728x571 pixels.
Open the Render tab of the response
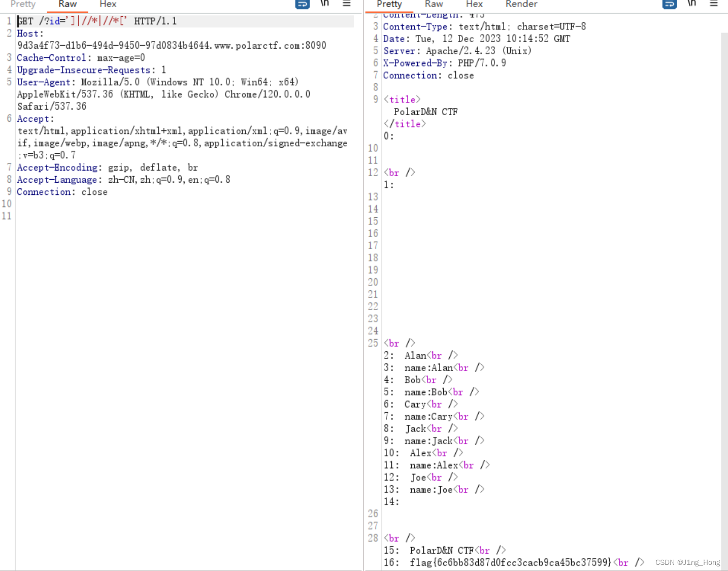(521, 4)
